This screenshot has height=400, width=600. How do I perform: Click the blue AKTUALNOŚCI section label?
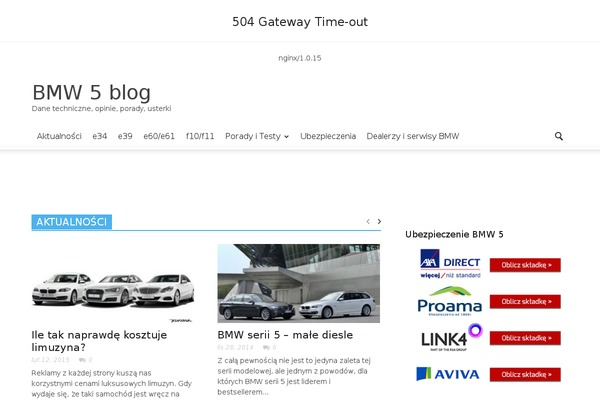pyautogui.click(x=72, y=222)
